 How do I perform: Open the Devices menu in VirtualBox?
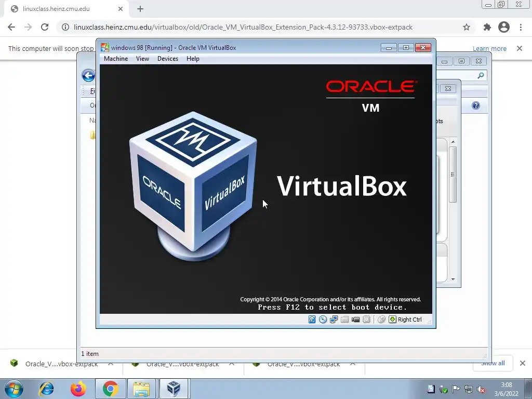click(x=168, y=59)
